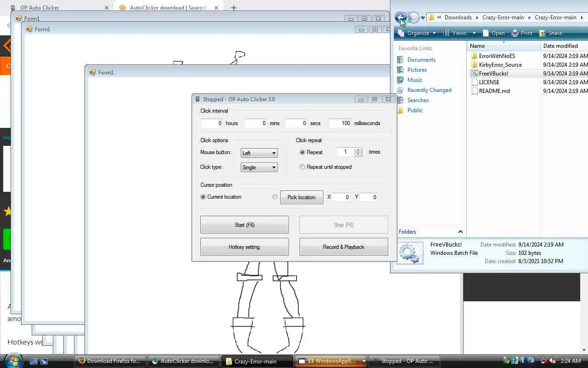Image resolution: width=588 pixels, height=368 pixels.
Task: Click the Y coordinate field
Action: [369, 197]
